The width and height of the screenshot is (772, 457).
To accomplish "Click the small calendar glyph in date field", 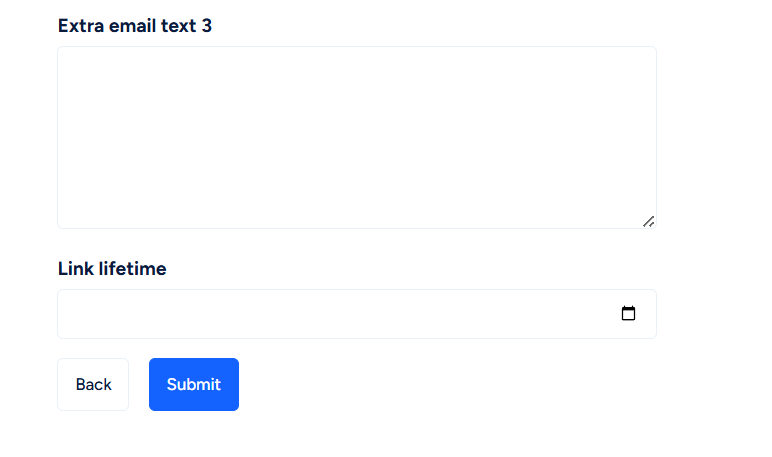I will coord(628,313).
